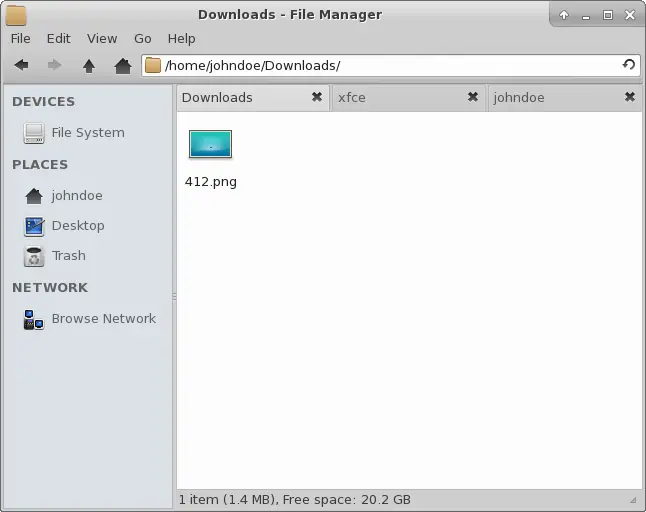This screenshot has width=646, height=512.
Task: Select File System in the sidebar
Action: pyautogui.click(x=88, y=133)
